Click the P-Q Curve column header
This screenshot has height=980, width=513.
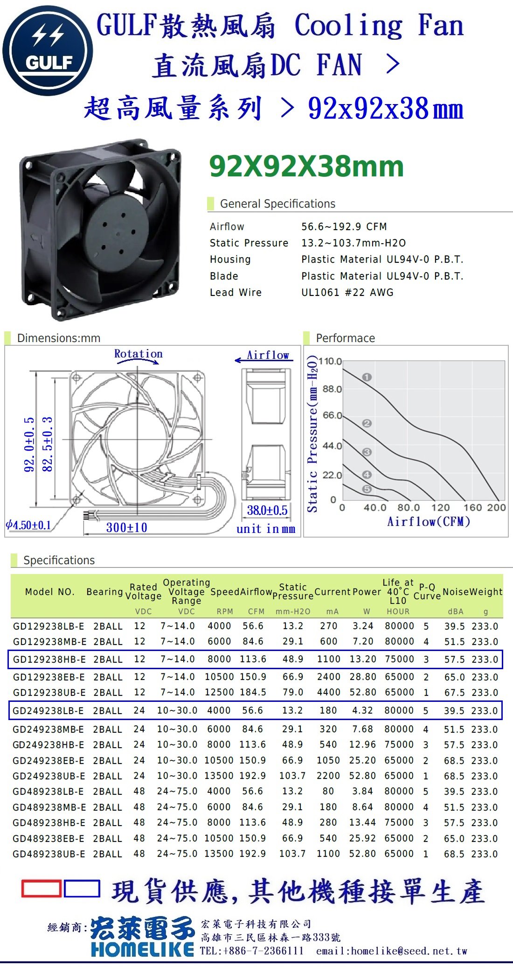[427, 591]
